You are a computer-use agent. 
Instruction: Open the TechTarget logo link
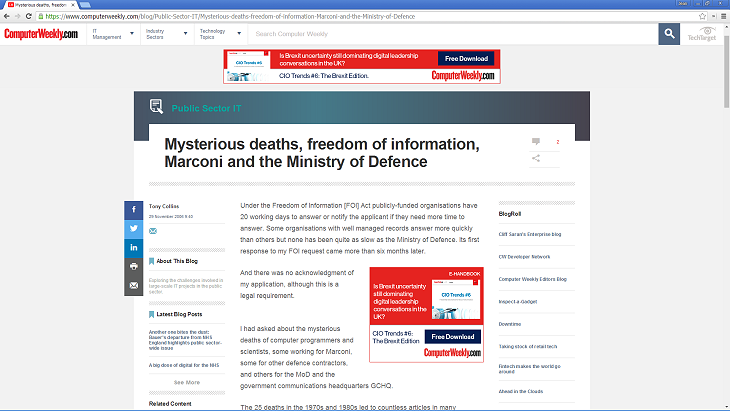pos(702,34)
